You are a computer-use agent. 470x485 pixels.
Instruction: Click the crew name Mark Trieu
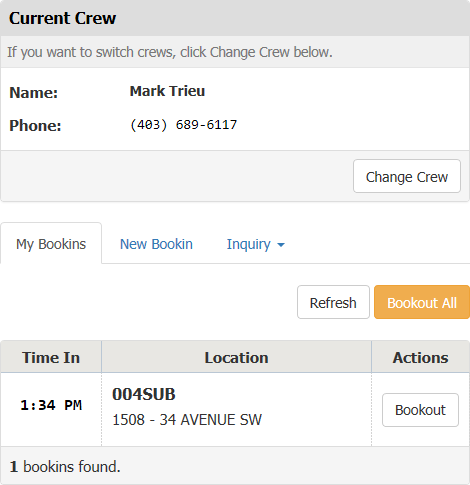click(167, 91)
